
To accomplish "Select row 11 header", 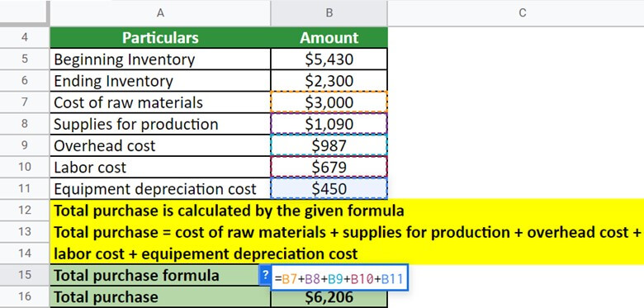I will [25, 188].
